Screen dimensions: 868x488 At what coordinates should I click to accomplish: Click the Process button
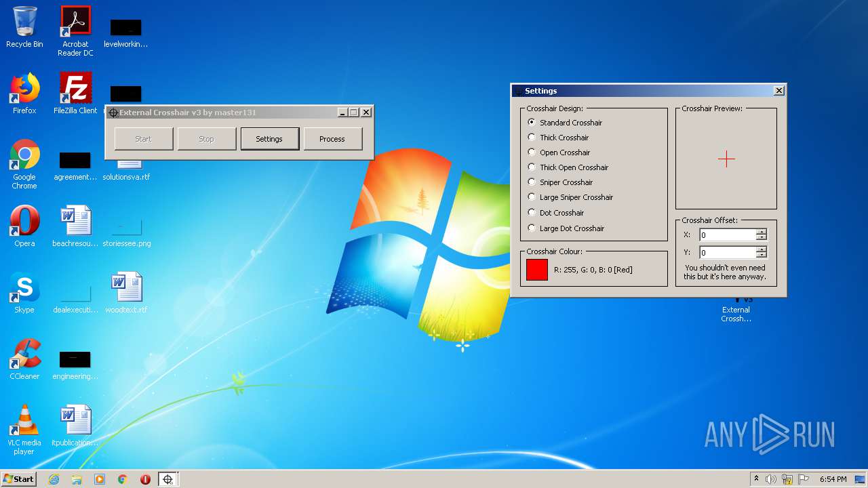(x=332, y=139)
